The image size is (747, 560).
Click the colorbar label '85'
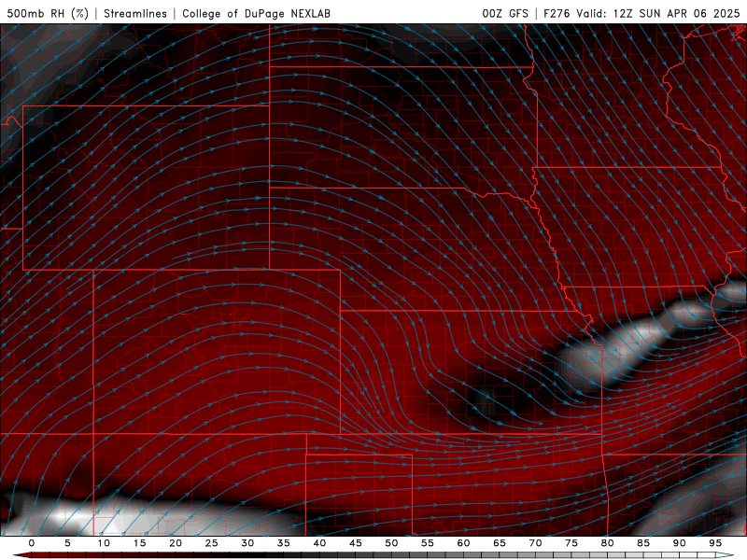click(x=643, y=543)
